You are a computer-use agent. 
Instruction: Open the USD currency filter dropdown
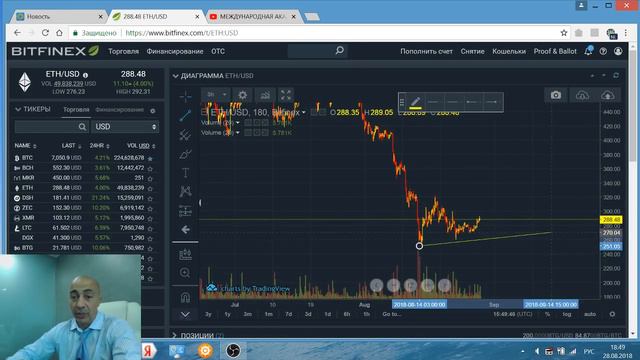pos(125,127)
